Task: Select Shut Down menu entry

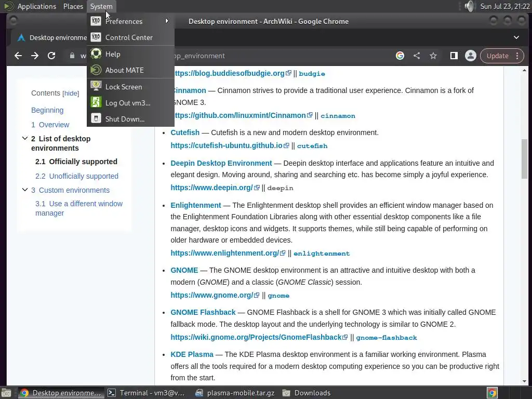Action: (x=130, y=119)
